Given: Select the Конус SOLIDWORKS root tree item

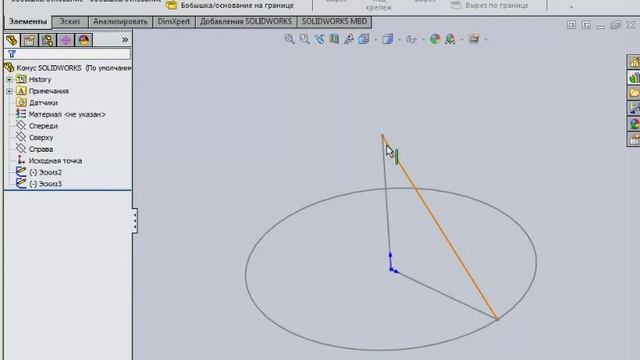Looking at the screenshot, I should point(68,68).
